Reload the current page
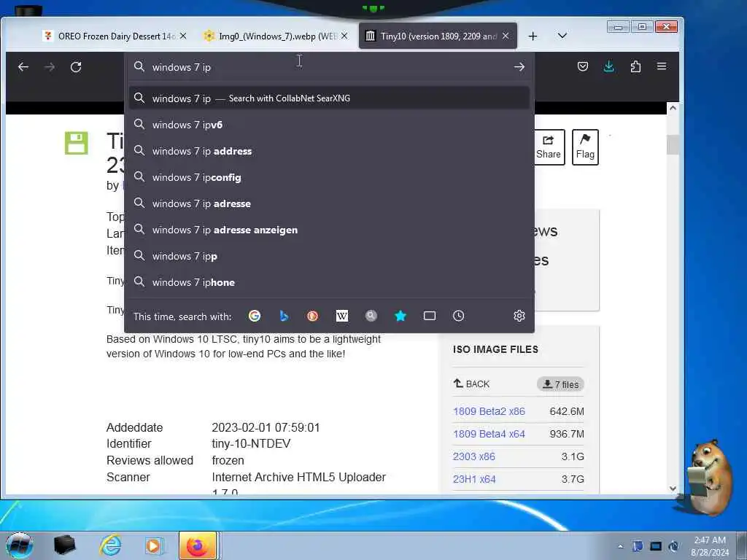The width and height of the screenshot is (747, 560). 76,67
